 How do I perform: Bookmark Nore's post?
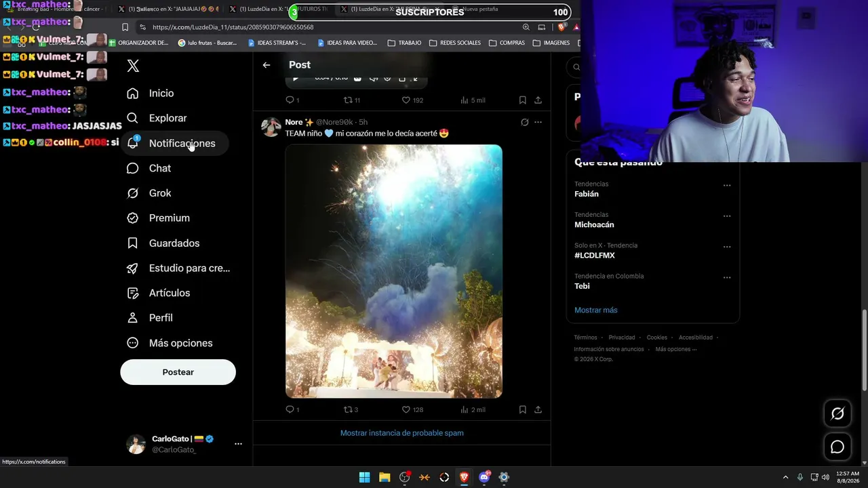(523, 409)
